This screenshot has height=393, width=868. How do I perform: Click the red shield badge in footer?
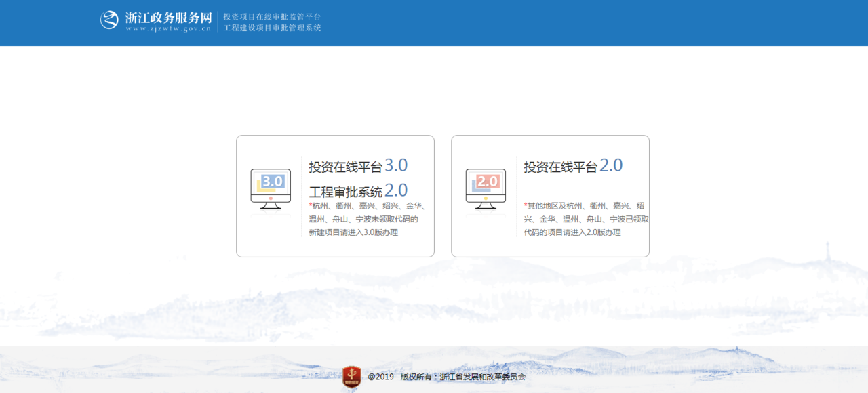351,377
